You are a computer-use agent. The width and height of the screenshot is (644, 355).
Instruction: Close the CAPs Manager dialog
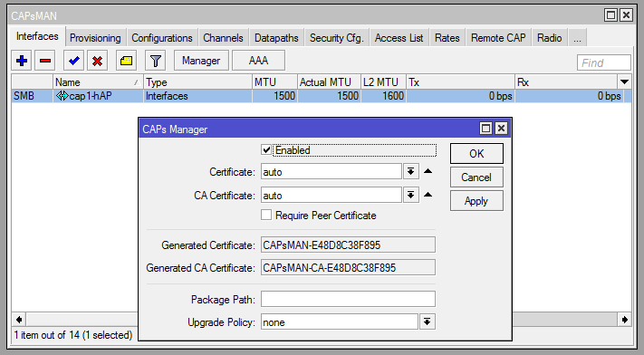pos(501,129)
